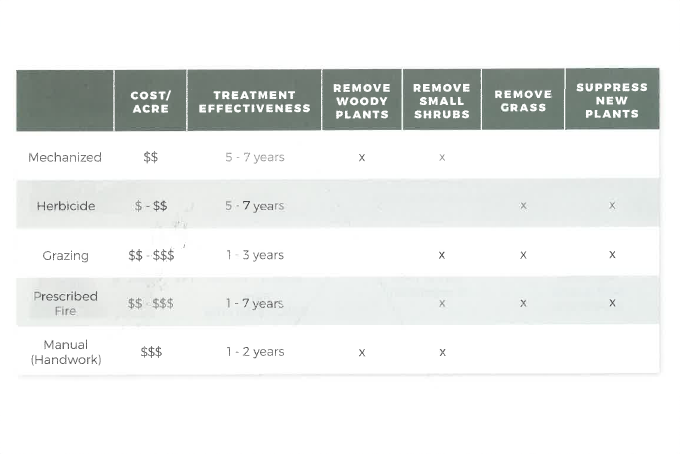Viewport: 680px width, 454px height.
Task: Click the Grazing row label
Action: tap(66, 255)
